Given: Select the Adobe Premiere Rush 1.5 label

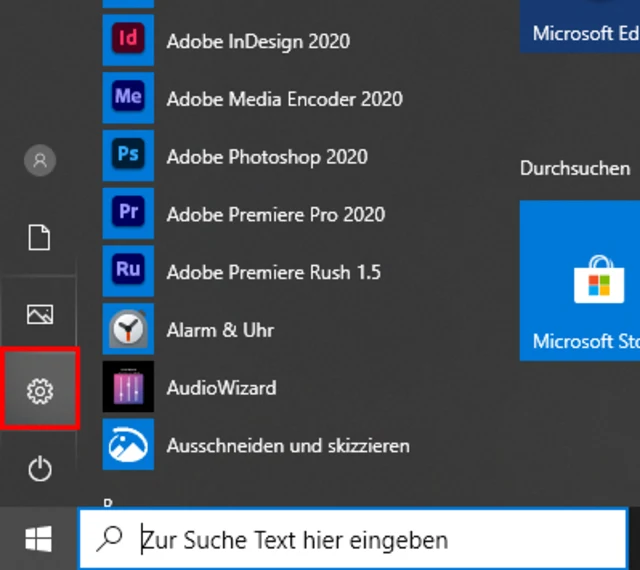Looking at the screenshot, I should click(273, 272).
